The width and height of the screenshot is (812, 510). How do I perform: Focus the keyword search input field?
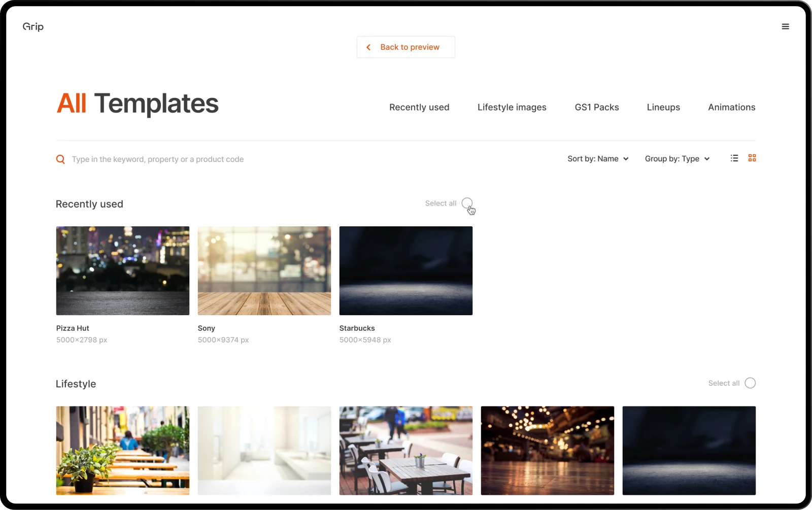click(x=158, y=159)
